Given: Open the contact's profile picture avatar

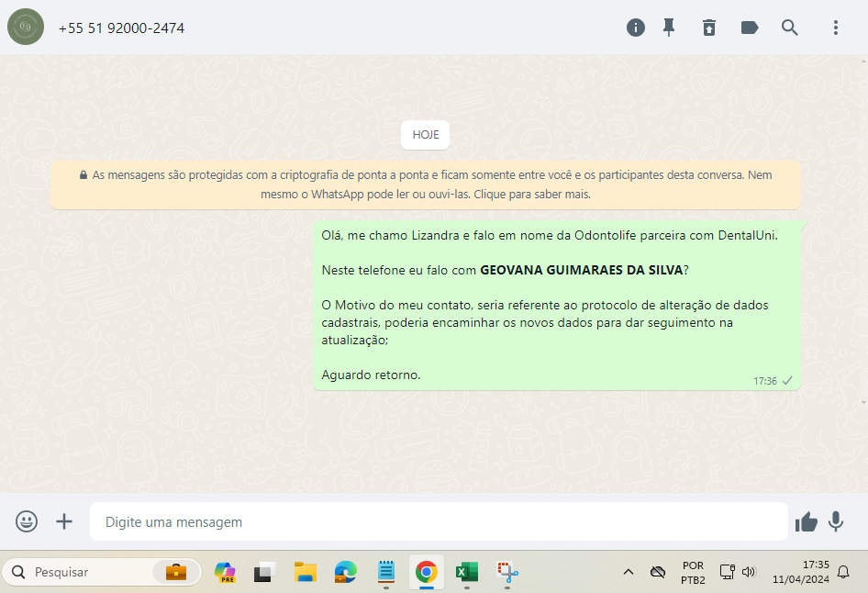Looking at the screenshot, I should click(x=26, y=27).
